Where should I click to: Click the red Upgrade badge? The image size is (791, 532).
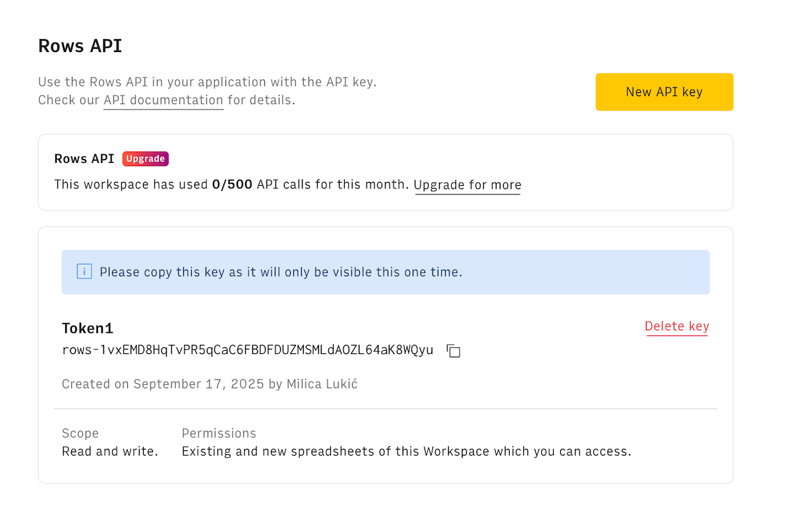(146, 159)
